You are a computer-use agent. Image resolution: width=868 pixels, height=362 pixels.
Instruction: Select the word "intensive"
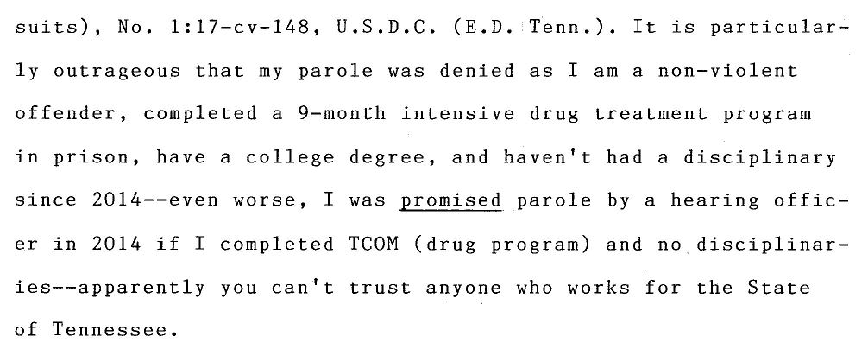458,114
